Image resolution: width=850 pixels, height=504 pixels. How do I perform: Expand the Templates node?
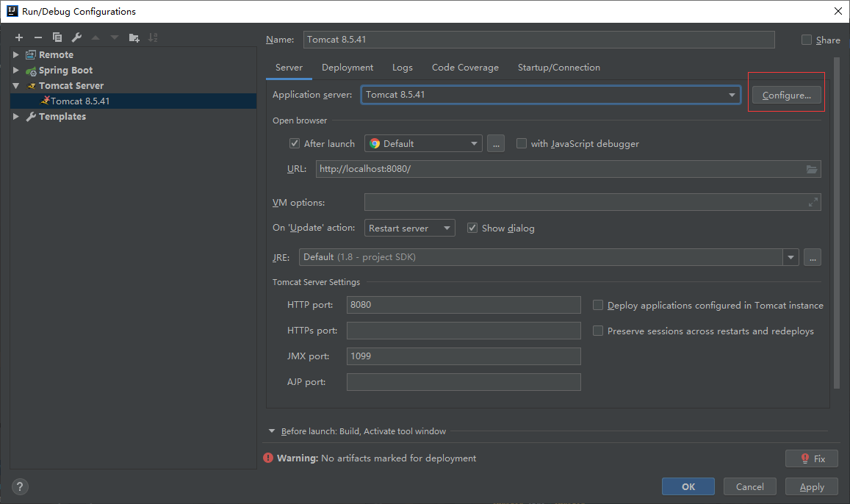16,117
